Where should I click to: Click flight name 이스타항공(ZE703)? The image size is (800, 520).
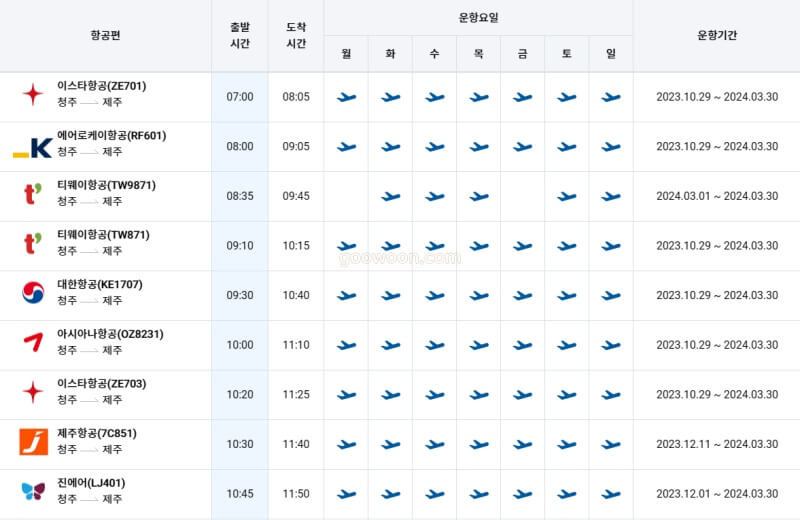(102, 383)
